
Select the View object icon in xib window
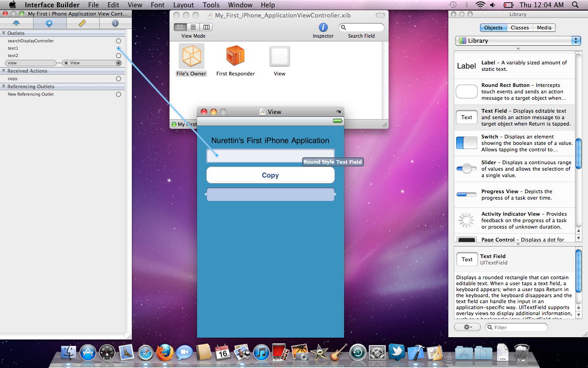tap(279, 57)
